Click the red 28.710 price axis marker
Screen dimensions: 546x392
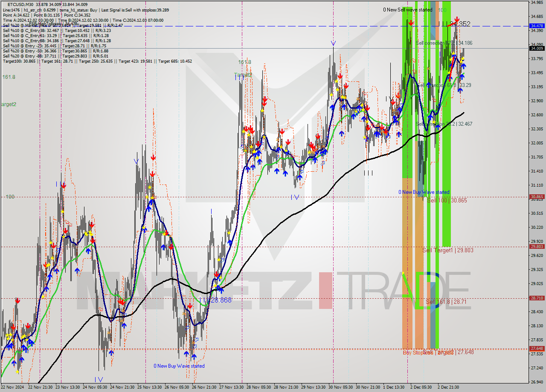[537, 298]
